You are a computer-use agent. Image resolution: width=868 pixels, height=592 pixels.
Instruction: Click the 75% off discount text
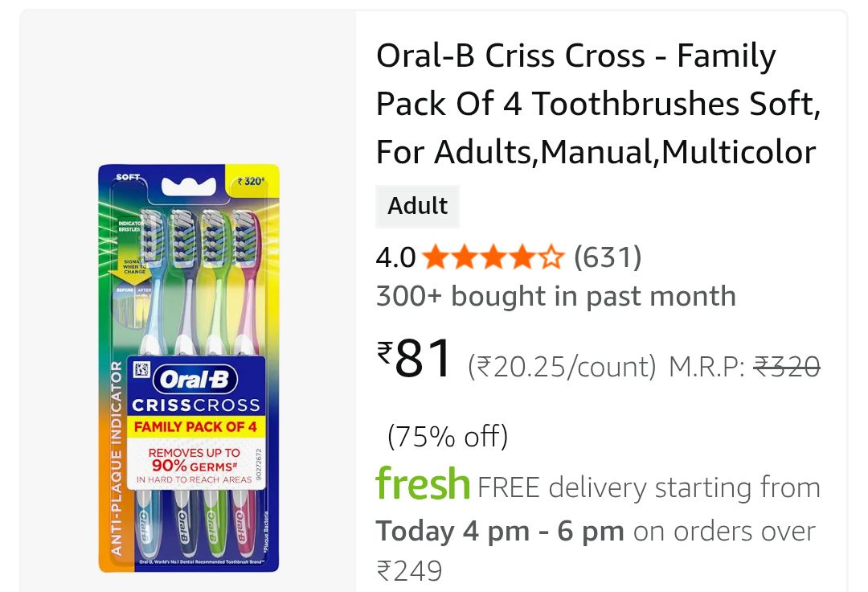pos(447,437)
